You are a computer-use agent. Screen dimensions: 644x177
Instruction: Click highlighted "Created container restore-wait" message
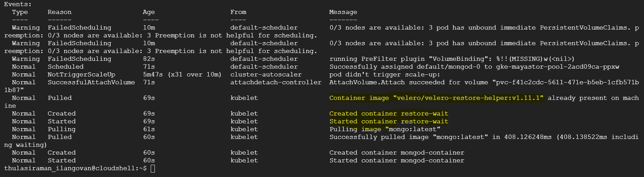(389, 114)
